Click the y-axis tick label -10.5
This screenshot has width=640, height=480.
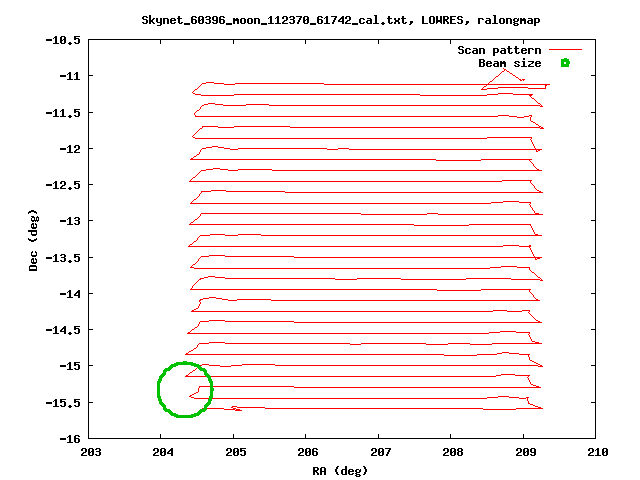coord(63,40)
